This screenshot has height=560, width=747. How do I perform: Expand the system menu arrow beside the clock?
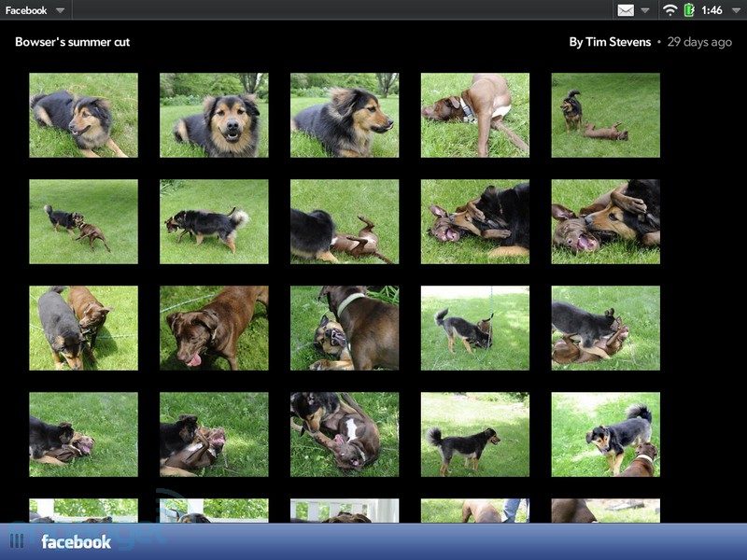coord(736,10)
